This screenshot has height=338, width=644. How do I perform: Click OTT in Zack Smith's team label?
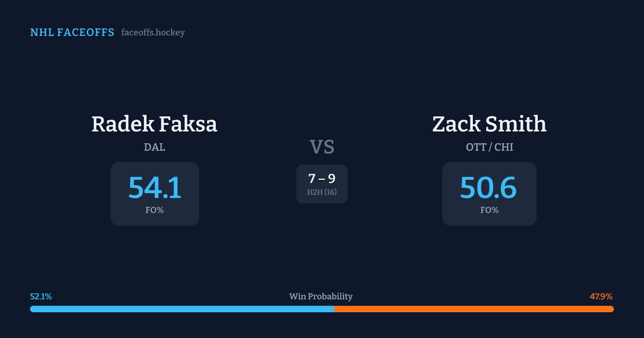point(476,147)
